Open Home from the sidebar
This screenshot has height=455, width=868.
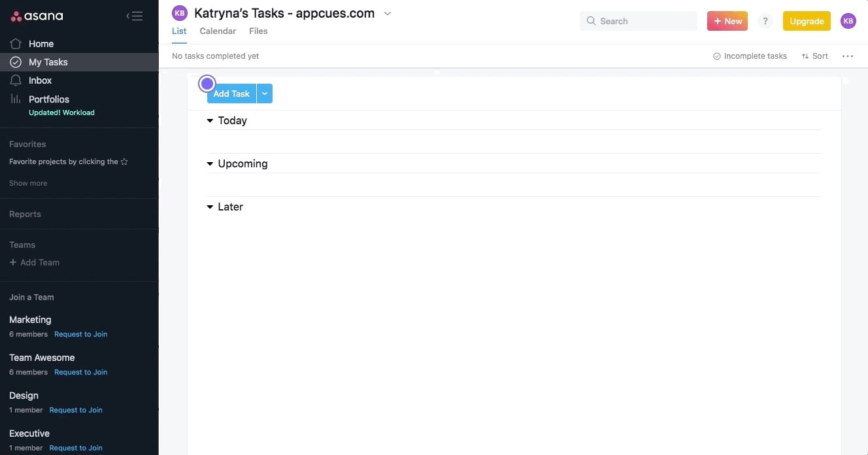41,44
